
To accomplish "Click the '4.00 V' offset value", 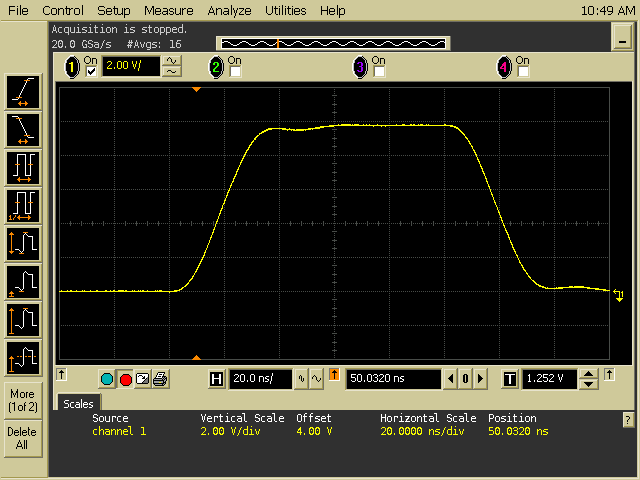I will coord(314,431).
